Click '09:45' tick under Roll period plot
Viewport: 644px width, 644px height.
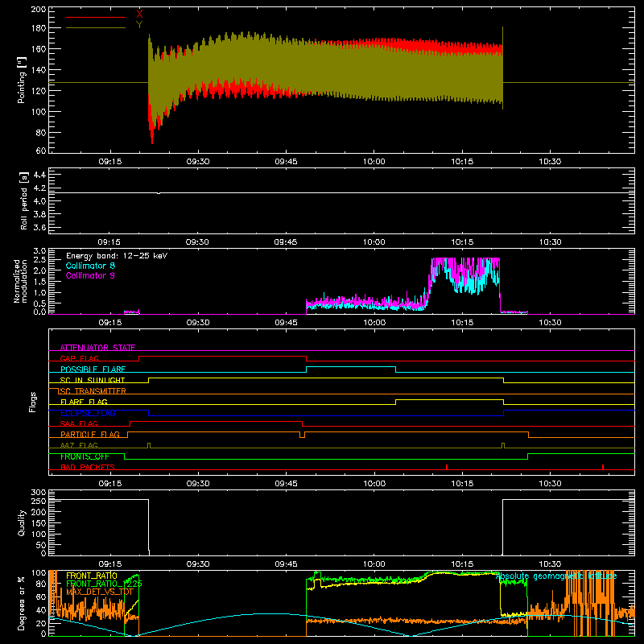(286, 242)
